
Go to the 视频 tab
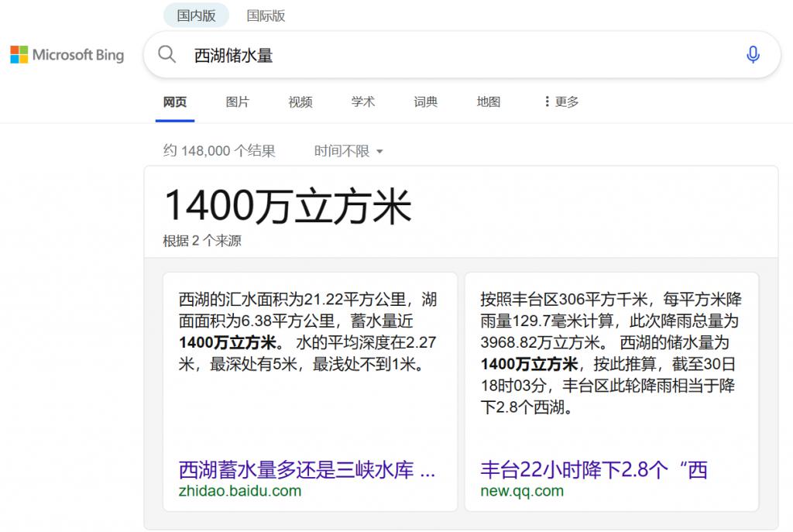(300, 101)
